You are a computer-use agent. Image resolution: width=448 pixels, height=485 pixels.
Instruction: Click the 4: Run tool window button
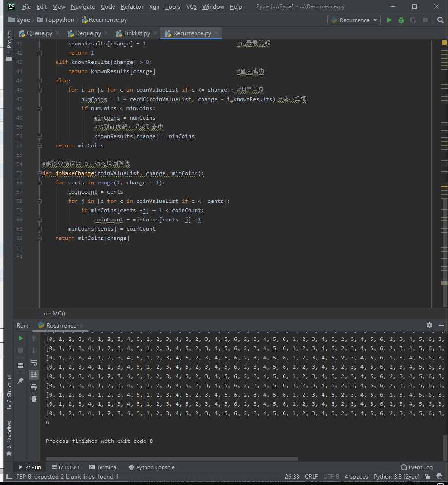coord(30,467)
